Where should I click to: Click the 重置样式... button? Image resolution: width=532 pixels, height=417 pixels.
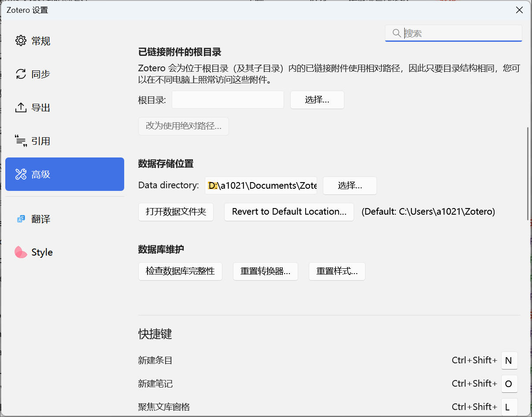point(337,271)
